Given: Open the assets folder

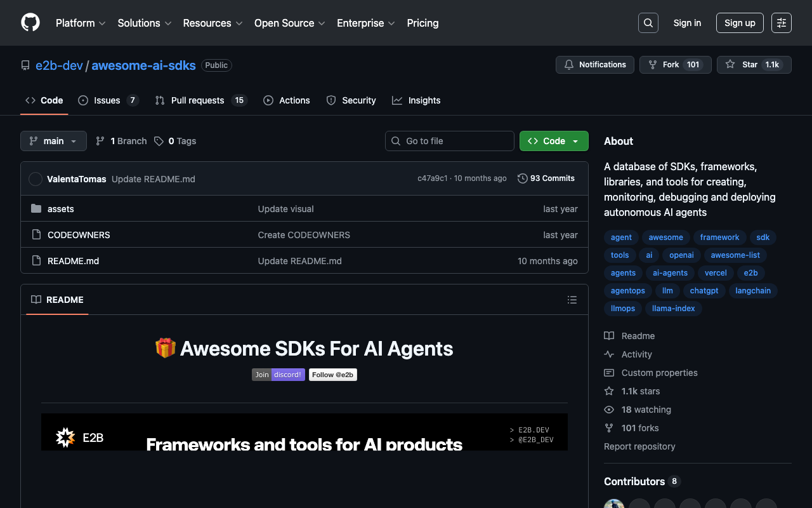Looking at the screenshot, I should pos(61,209).
